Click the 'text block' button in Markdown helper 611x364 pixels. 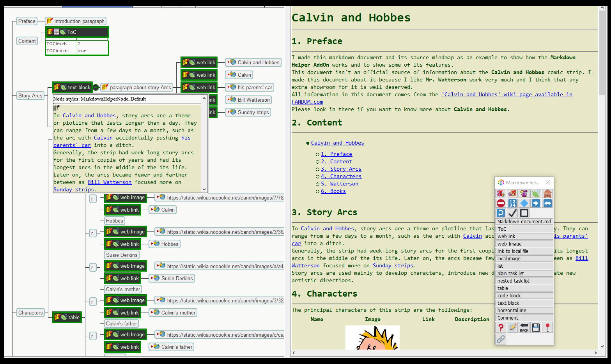[x=524, y=303]
